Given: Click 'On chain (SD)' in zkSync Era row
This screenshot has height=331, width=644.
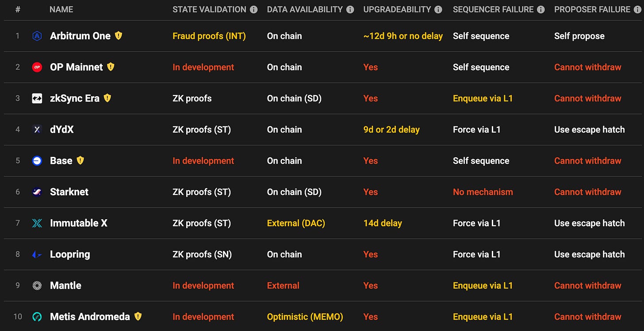Looking at the screenshot, I should click(294, 99).
